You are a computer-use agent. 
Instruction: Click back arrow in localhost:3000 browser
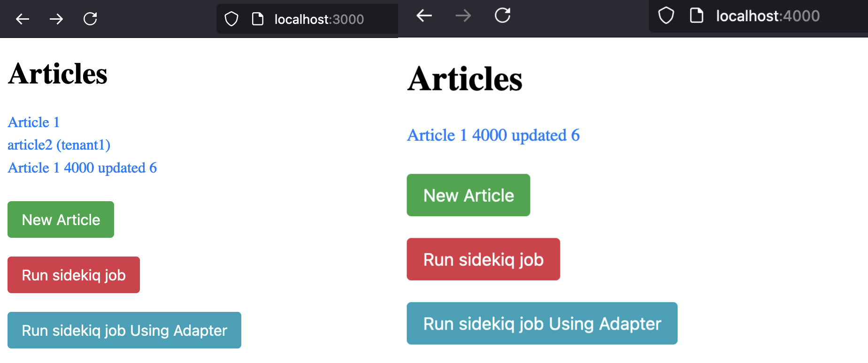click(x=23, y=19)
